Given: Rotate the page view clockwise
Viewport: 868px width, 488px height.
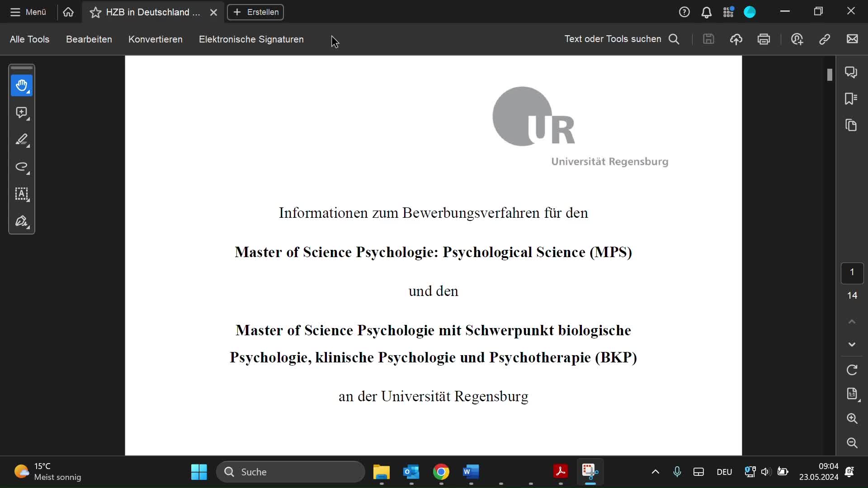Looking at the screenshot, I should point(852,370).
